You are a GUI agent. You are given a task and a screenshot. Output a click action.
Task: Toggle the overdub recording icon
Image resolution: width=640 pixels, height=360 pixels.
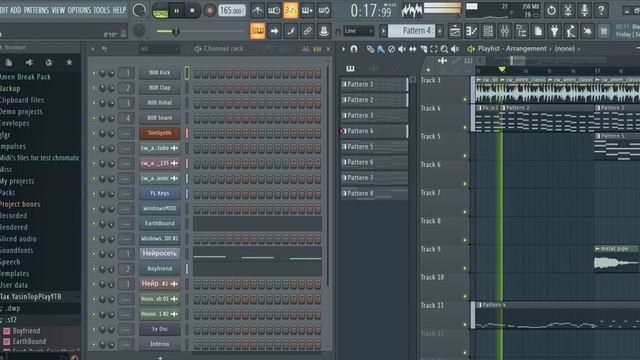(x=307, y=10)
